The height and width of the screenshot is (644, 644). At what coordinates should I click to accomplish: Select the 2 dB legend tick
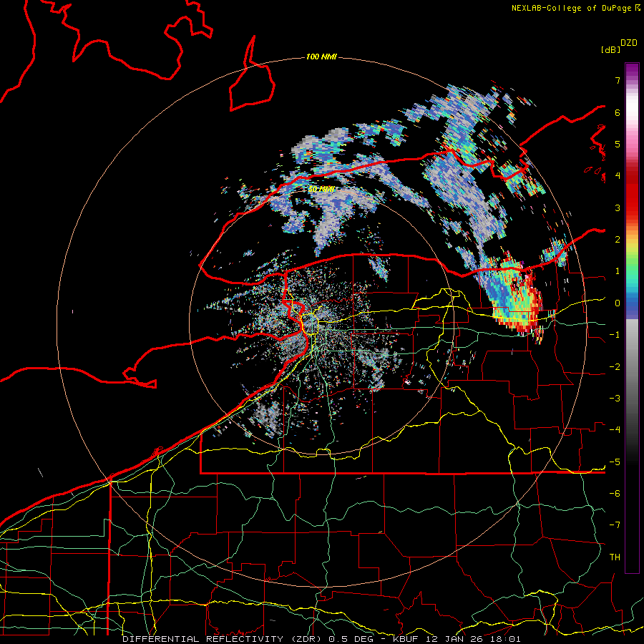click(x=618, y=240)
